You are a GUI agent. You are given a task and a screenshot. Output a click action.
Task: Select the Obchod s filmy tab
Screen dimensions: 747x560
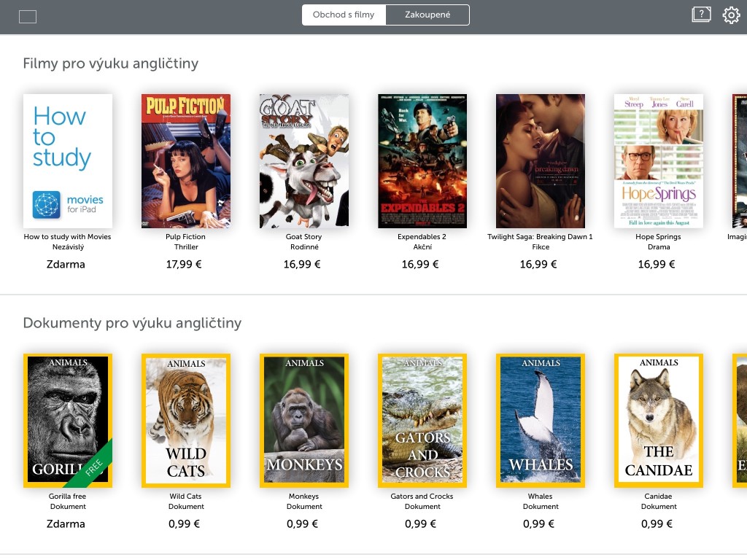click(344, 15)
